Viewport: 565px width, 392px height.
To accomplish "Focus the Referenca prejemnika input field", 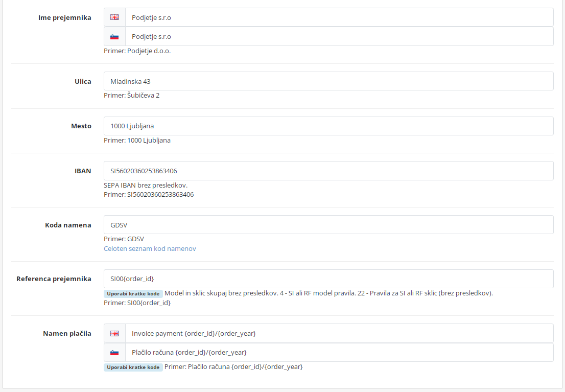I will (x=328, y=279).
